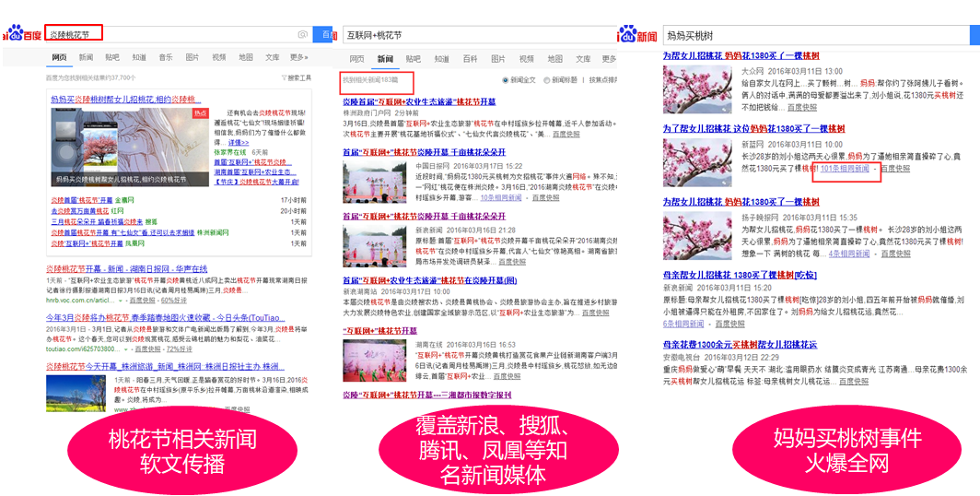Click 按焦点排序 sorting option

[x=603, y=80]
